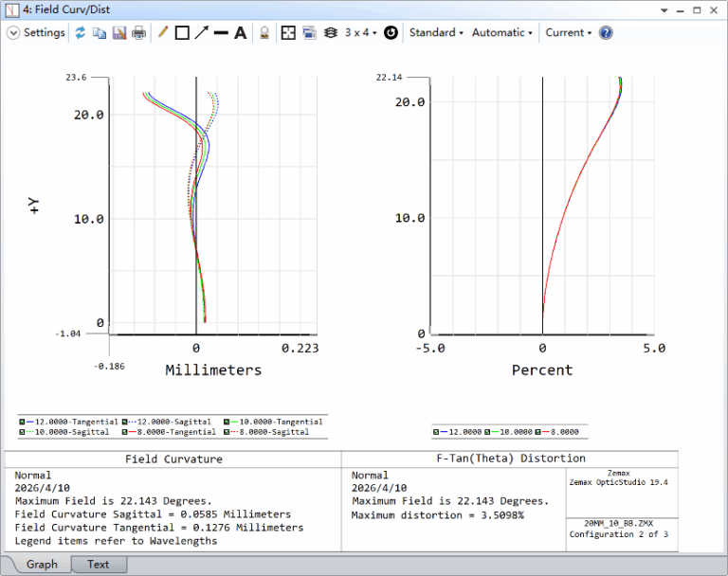Select the arrow drawing tool

coord(201,32)
